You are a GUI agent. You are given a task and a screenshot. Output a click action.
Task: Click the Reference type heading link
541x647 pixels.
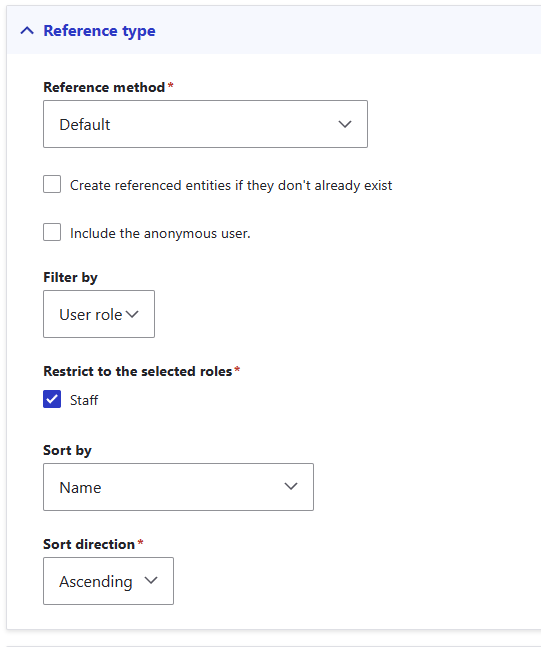pyautogui.click(x=99, y=31)
